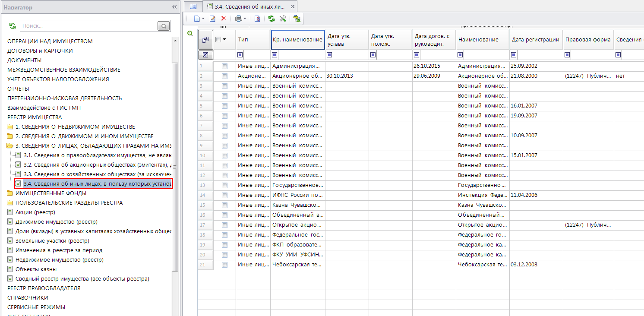Image resolution: width=644 pixels, height=316 pixels.
Task: Open filter condition for Правовая форма column
Action: coord(567,55)
